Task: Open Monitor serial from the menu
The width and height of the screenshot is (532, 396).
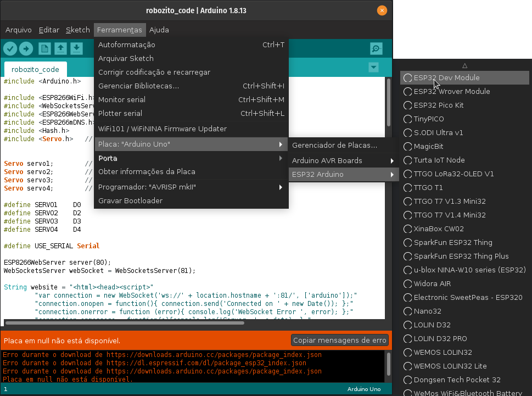Action: point(191,100)
